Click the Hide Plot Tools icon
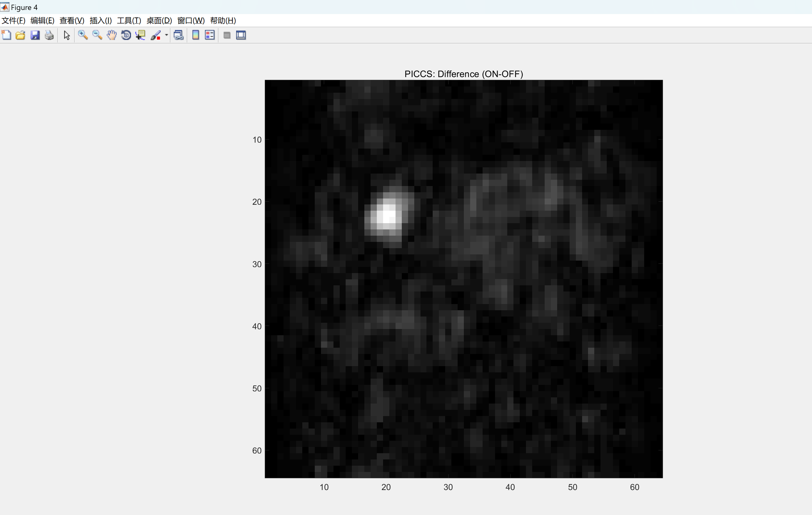Viewport: 812px width, 515px height. click(x=227, y=35)
